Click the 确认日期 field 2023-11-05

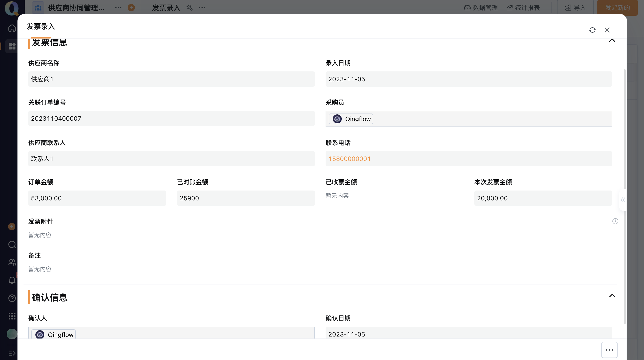(469, 333)
